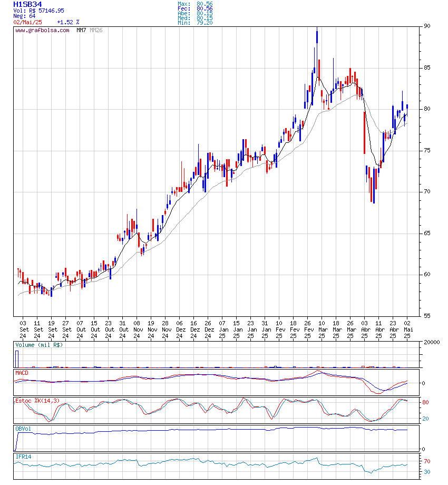
Task: Click the 10 Fev 25 date label
Action: click(x=279, y=329)
